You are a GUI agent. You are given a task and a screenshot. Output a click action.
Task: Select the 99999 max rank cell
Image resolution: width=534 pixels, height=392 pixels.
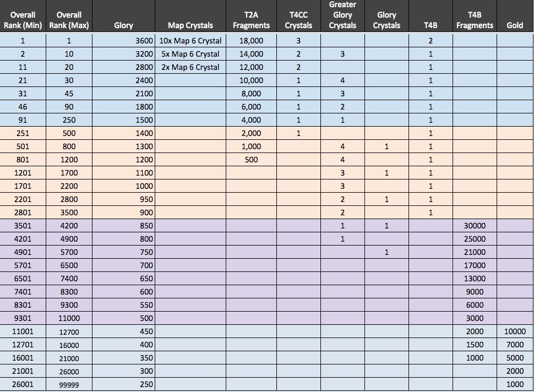(69, 384)
